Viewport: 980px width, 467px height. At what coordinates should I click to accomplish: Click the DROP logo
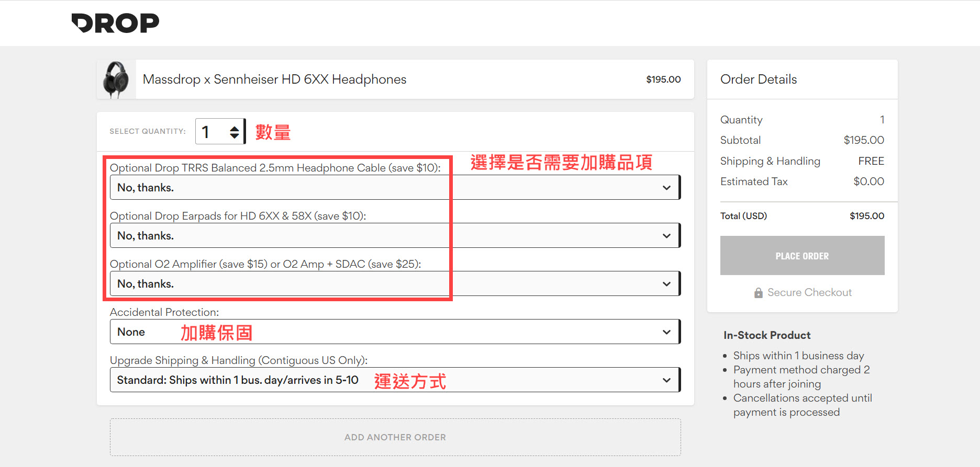click(115, 23)
